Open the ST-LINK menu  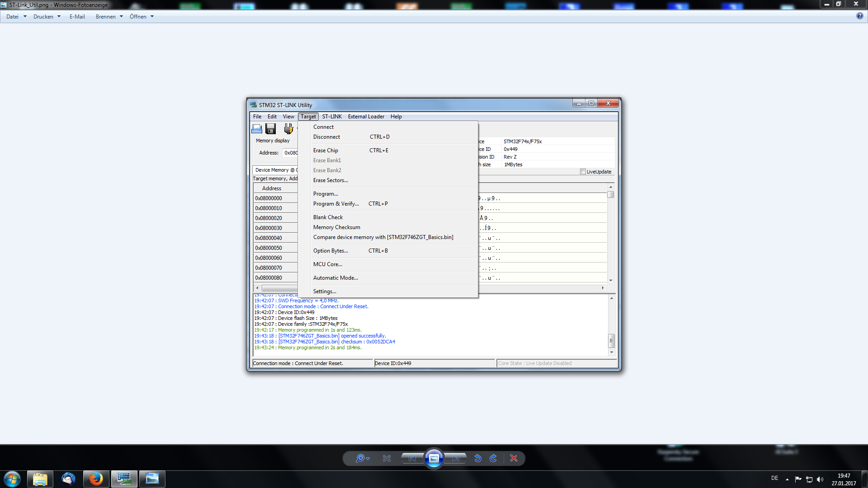click(332, 117)
